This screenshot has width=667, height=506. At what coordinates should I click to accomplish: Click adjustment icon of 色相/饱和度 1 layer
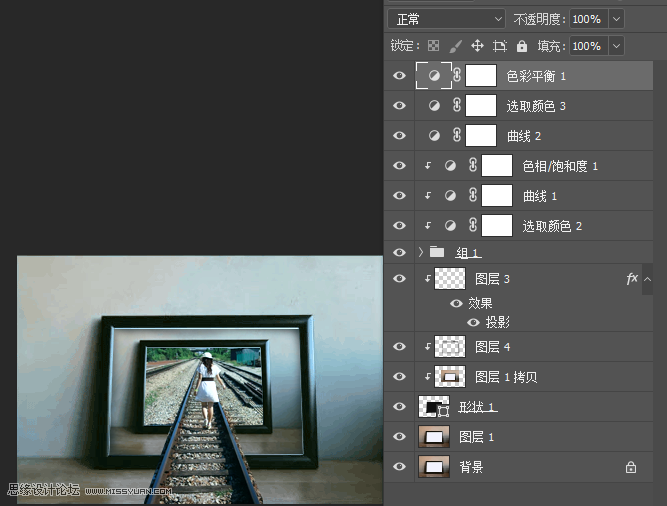[450, 165]
